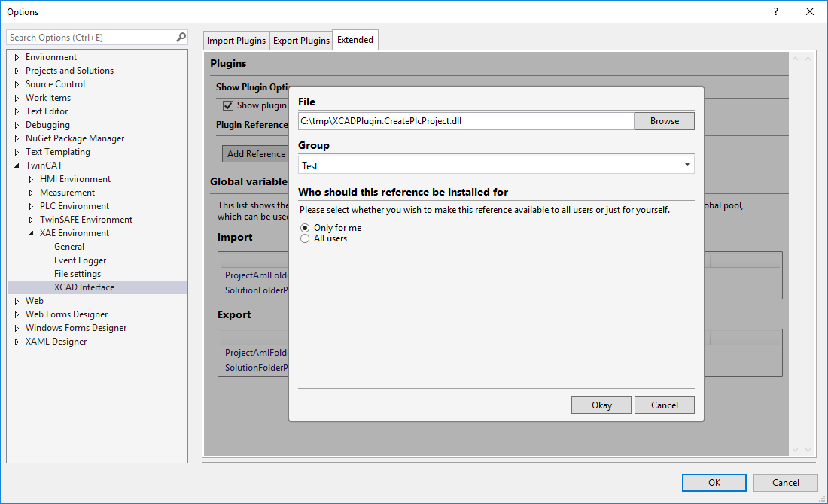Collapse the TwinCAT node
The width and height of the screenshot is (828, 504).
pyautogui.click(x=17, y=165)
